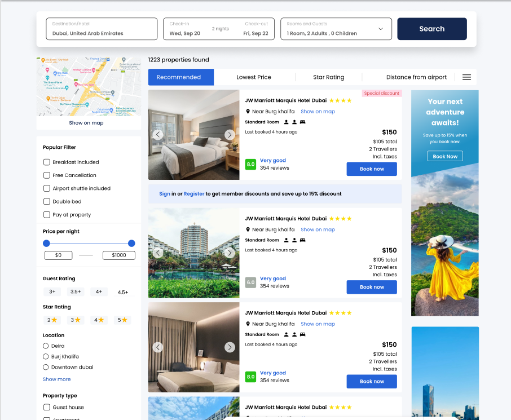
Task: Filter by 5 star rating chip
Action: [x=122, y=320]
